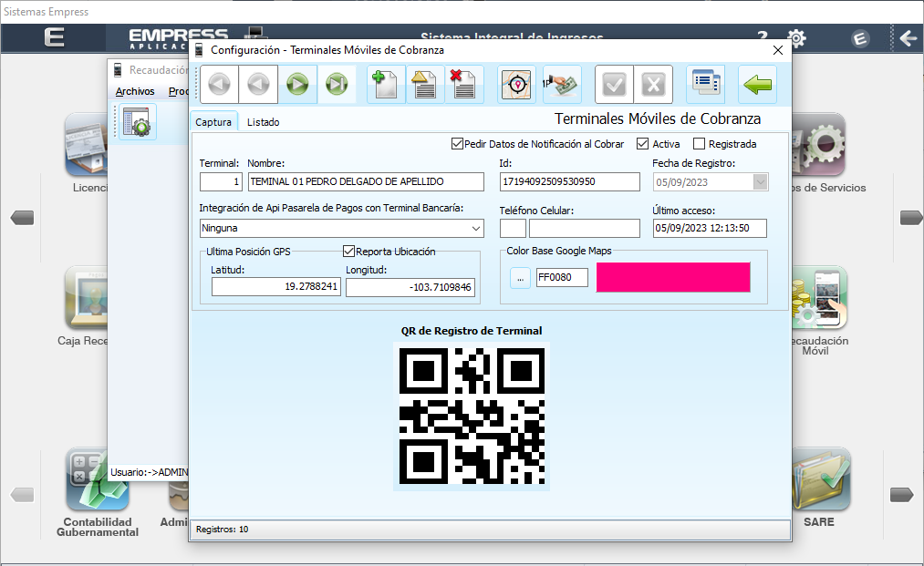Delete the current terminal record
The width and height of the screenshot is (924, 566).
click(463, 83)
